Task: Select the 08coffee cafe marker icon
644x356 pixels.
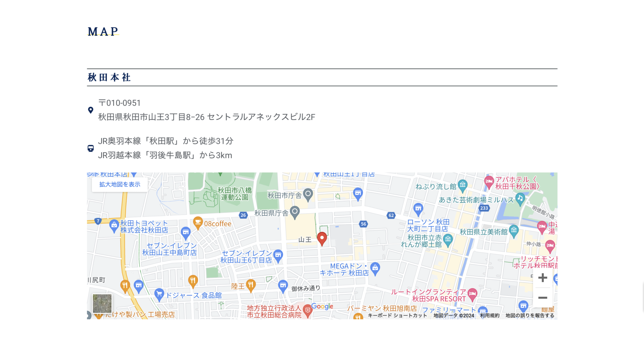Action: (198, 223)
